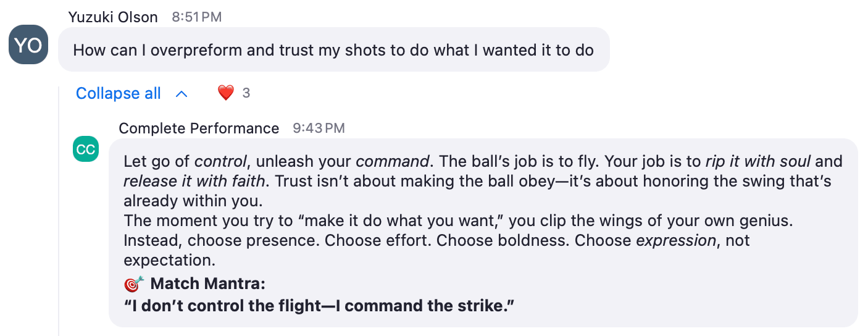The height and width of the screenshot is (336, 868).
Task: Open sender name Complete Performance
Action: [x=199, y=128]
